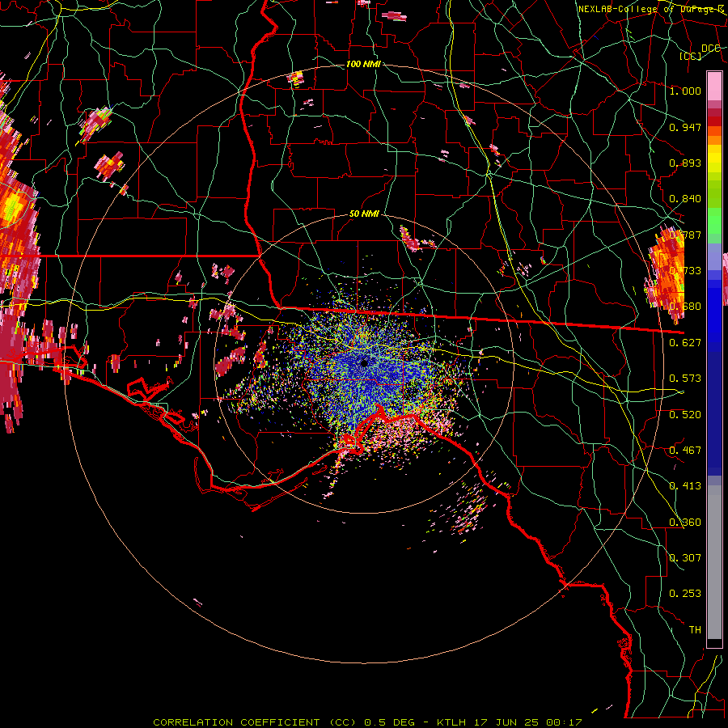
Task: Select the 0.947 scale value
Action: 685,127
